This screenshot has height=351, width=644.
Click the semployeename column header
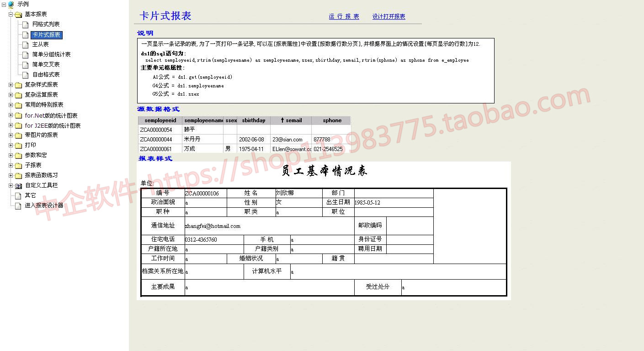click(203, 120)
